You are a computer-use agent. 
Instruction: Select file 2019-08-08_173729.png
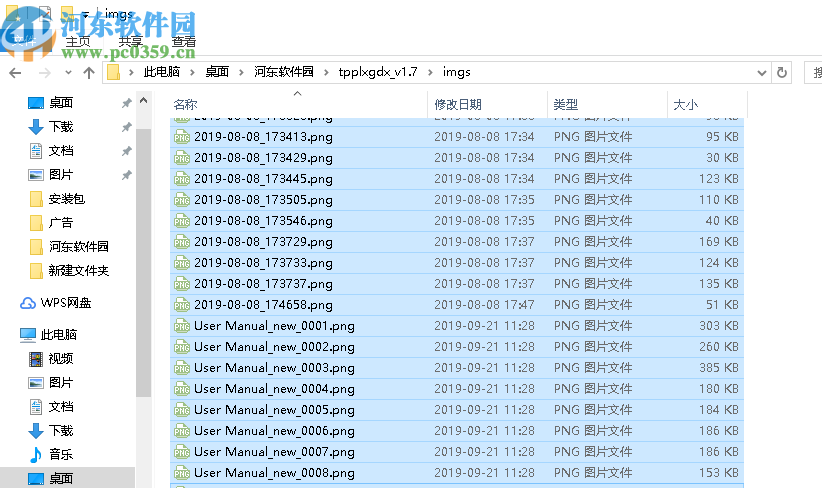(x=263, y=242)
